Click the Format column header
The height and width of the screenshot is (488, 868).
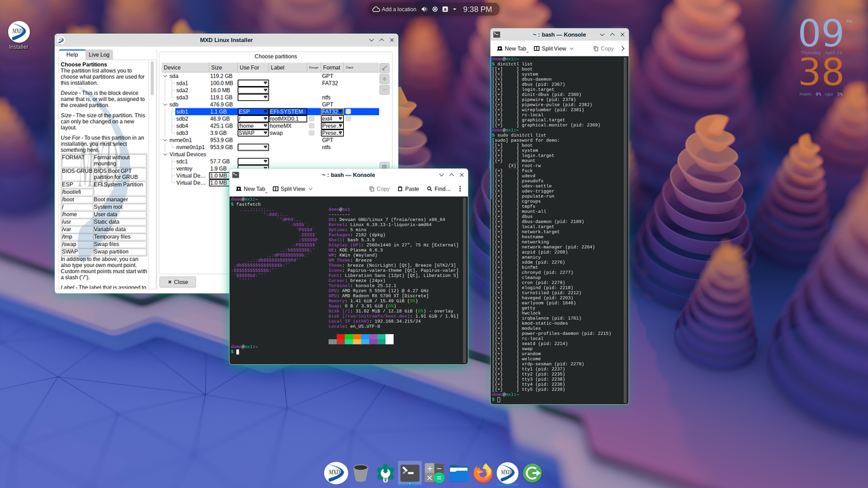[332, 68]
